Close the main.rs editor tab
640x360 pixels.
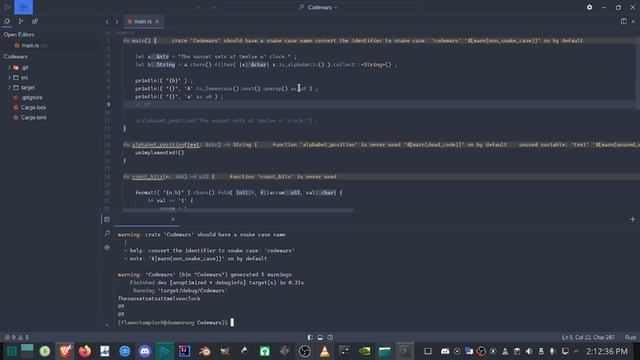(x=157, y=22)
